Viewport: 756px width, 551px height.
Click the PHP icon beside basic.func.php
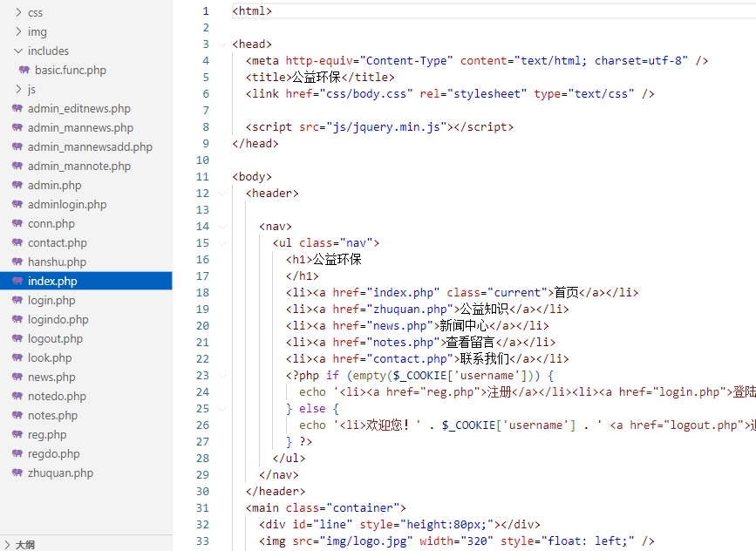tap(24, 70)
